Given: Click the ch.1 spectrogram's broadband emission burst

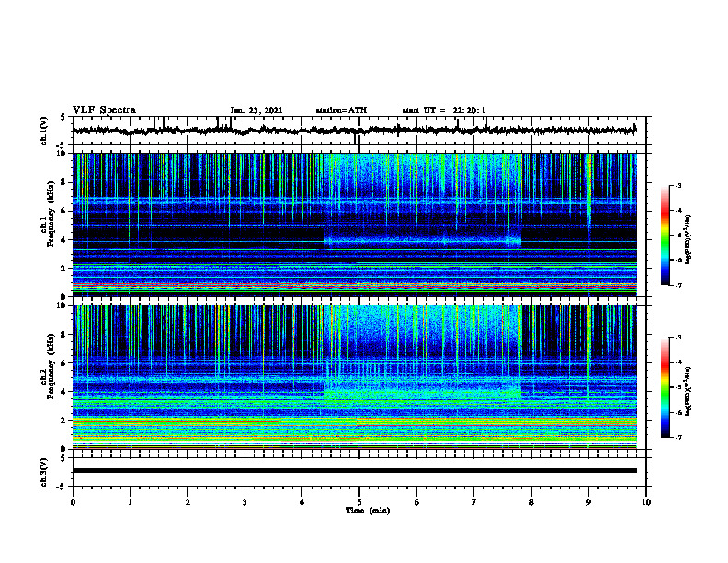Looking at the screenshot, I should point(423,200).
